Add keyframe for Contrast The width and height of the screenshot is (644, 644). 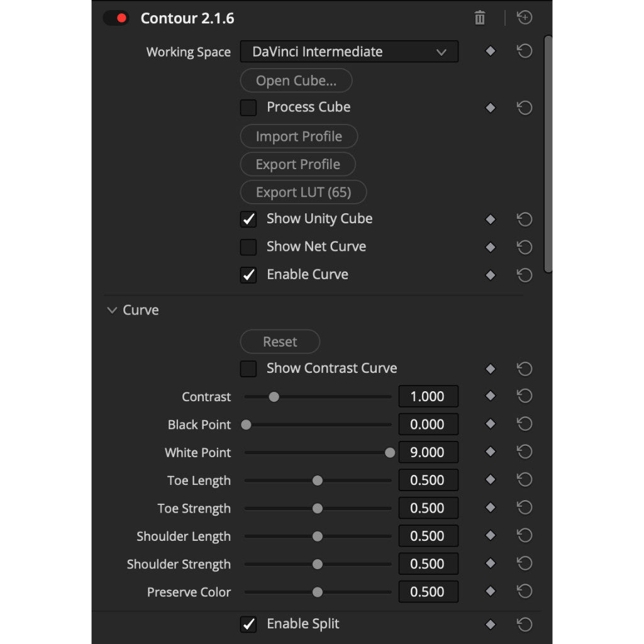point(491,396)
